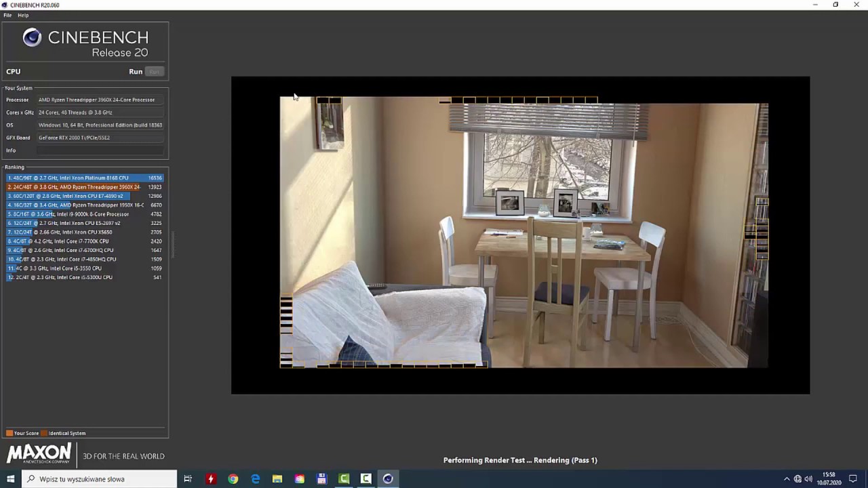Select the Intel Xeon Platinum 8168 ranking row
This screenshot has width=868, height=488.
[85, 178]
